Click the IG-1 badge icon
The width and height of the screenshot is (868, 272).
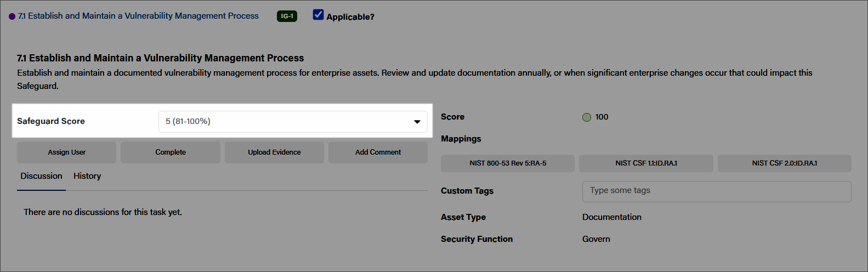[x=287, y=16]
